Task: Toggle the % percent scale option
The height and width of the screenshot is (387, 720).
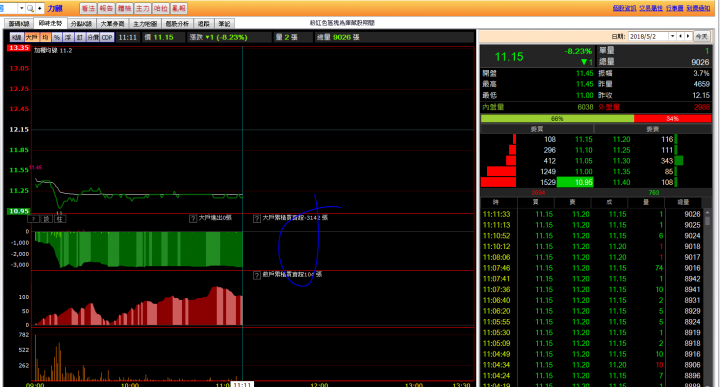Action: point(57,38)
